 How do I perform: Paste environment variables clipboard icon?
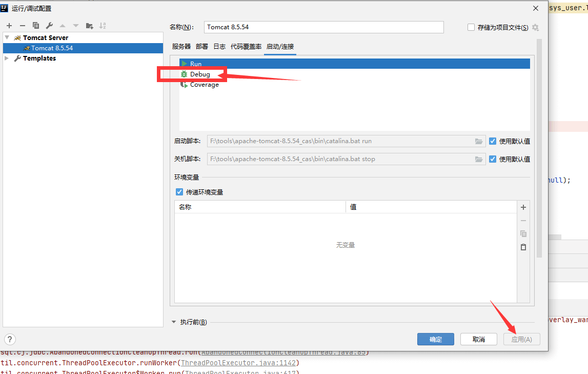(523, 247)
